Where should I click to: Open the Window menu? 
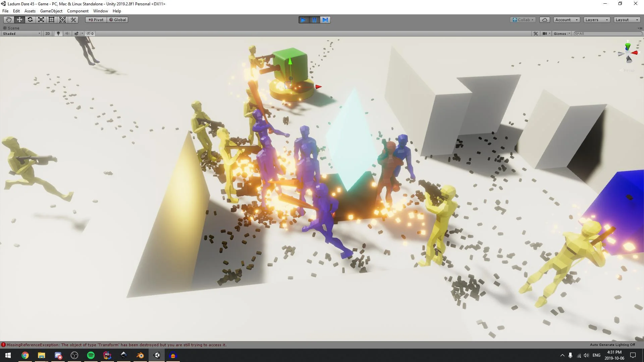coord(100,11)
